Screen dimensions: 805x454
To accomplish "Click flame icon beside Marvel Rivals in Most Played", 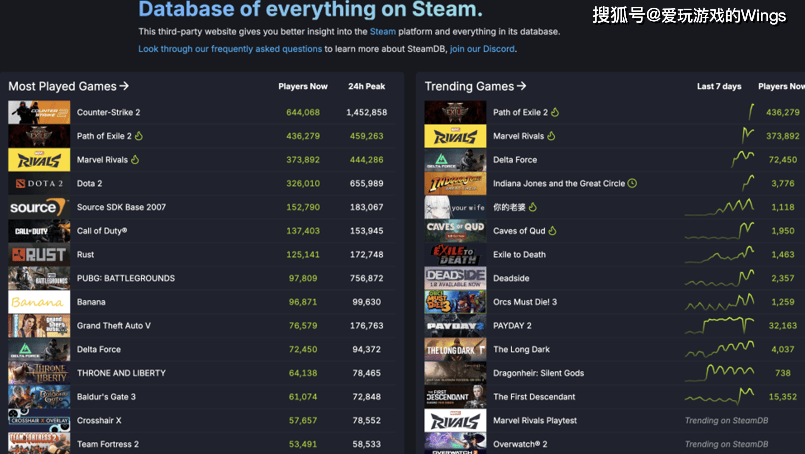I will pos(135,159).
